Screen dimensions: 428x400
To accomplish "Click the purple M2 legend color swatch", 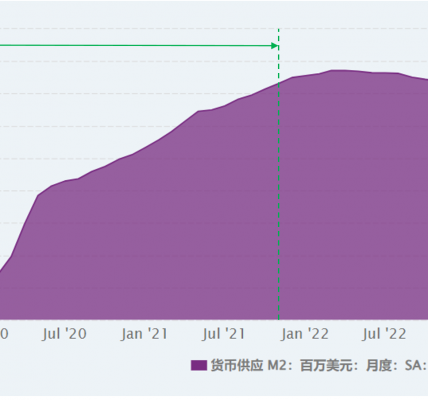I will point(199,365).
